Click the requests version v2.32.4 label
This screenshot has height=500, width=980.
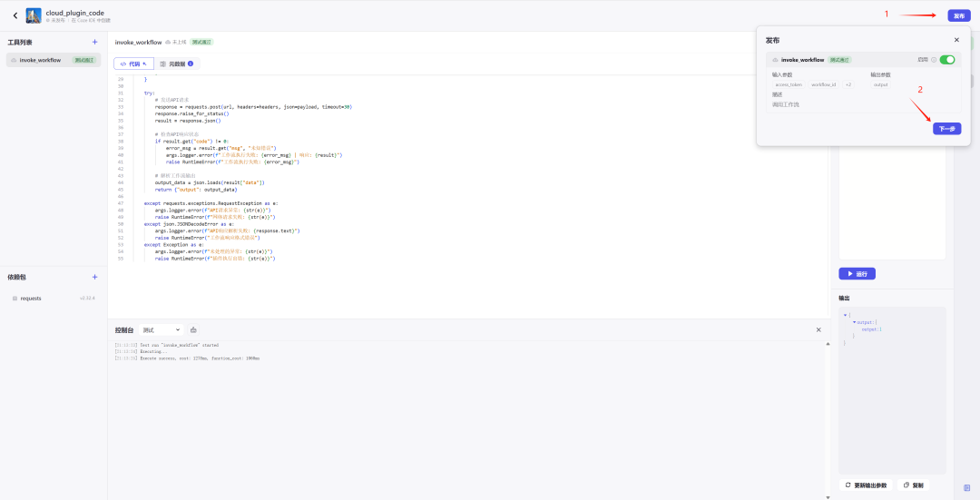[87, 299]
